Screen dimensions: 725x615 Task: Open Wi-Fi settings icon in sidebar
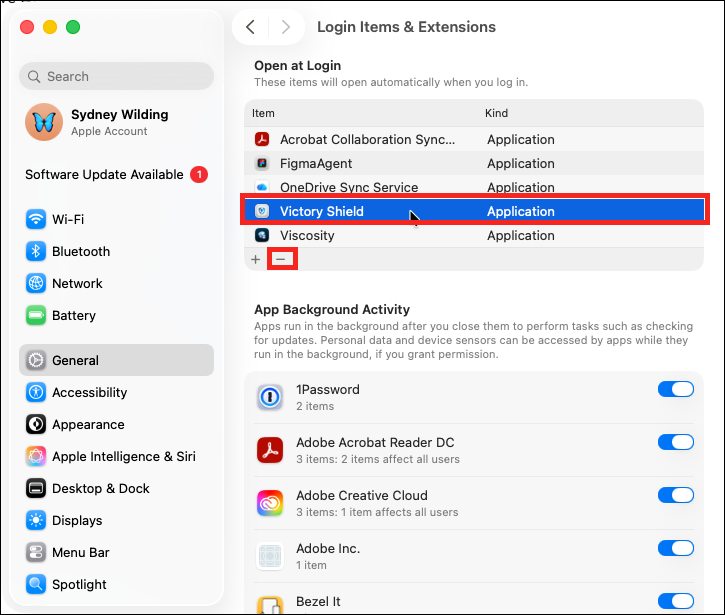[36, 219]
